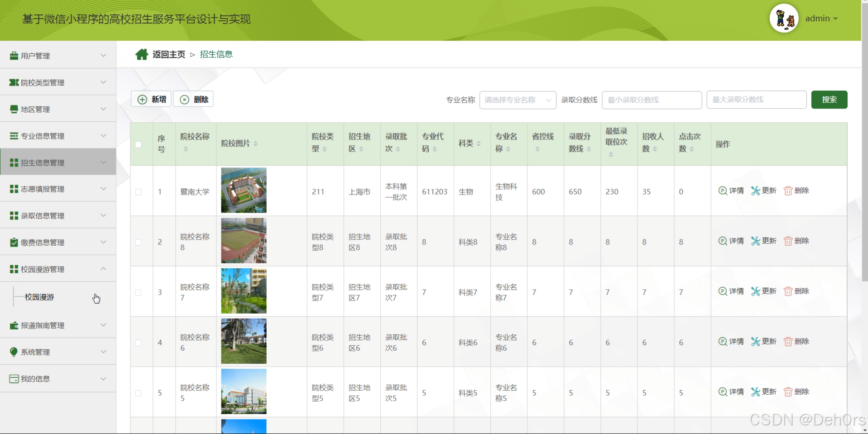The width and height of the screenshot is (868, 434).
Task: Open 招生信息管理 sidebar menu
Action: click(x=58, y=162)
